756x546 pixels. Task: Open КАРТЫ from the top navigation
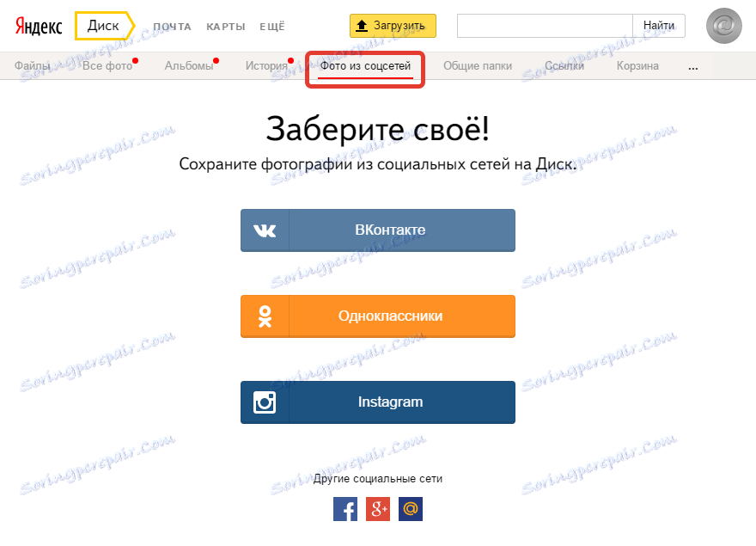tap(225, 26)
